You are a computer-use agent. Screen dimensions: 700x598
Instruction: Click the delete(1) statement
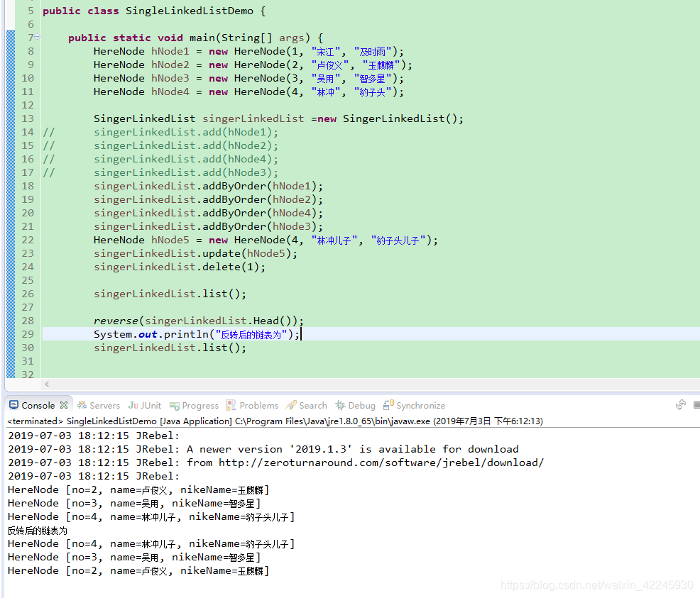(x=180, y=267)
